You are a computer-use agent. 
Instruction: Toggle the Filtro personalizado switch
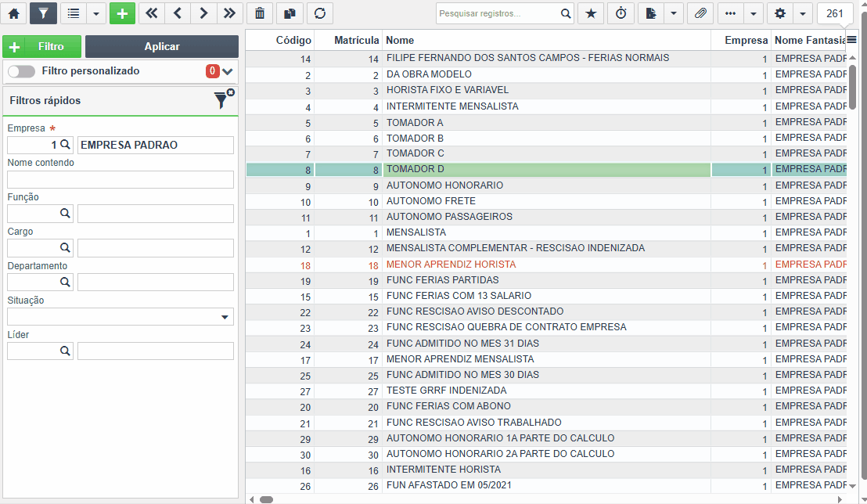[22, 71]
